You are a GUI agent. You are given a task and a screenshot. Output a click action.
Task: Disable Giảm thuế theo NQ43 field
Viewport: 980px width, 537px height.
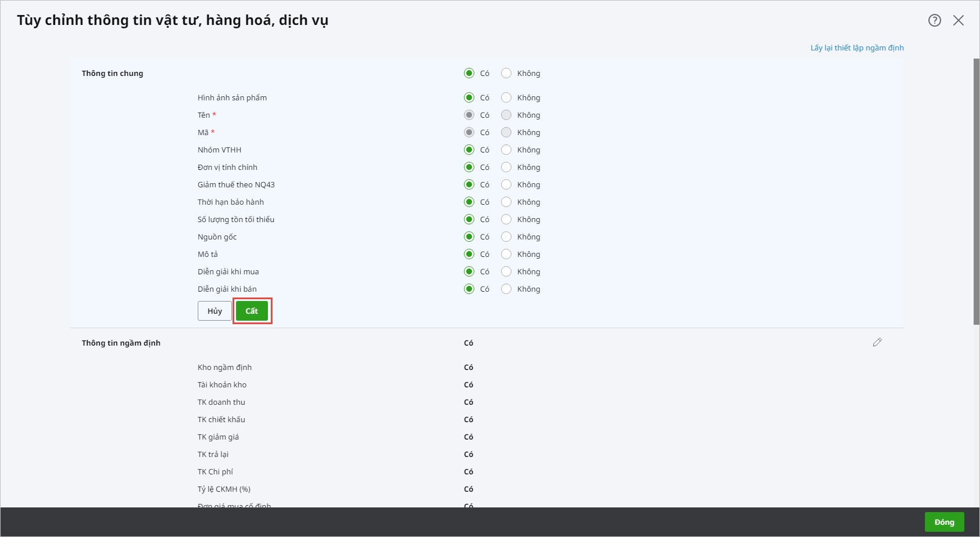tap(506, 184)
